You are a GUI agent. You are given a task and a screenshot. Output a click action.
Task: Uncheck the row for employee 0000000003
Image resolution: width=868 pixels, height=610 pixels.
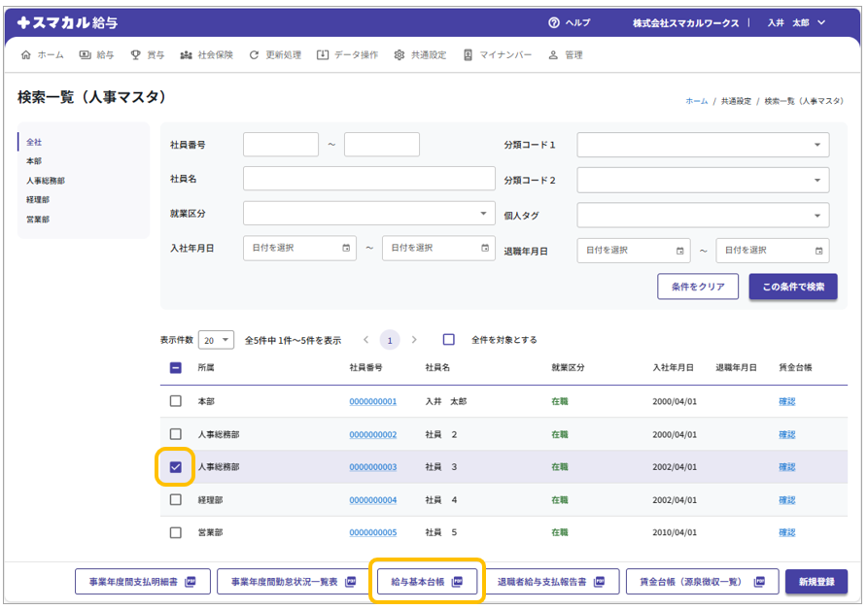[176, 467]
